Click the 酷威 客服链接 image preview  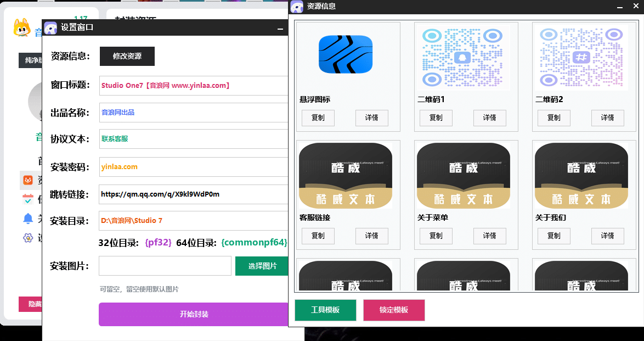(345, 175)
